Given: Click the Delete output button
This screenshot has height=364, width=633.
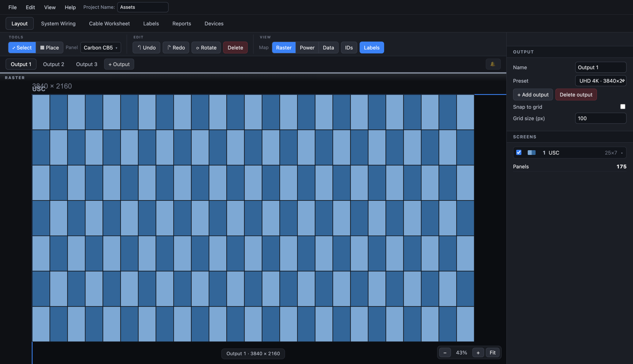Looking at the screenshot, I should click(576, 94).
